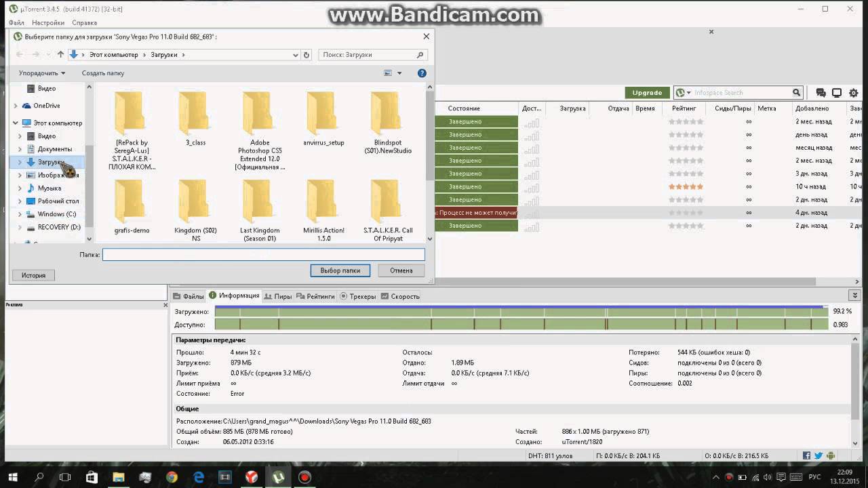Click the magnifier in Infospace Search box
The height and width of the screenshot is (488, 868).
[797, 93]
